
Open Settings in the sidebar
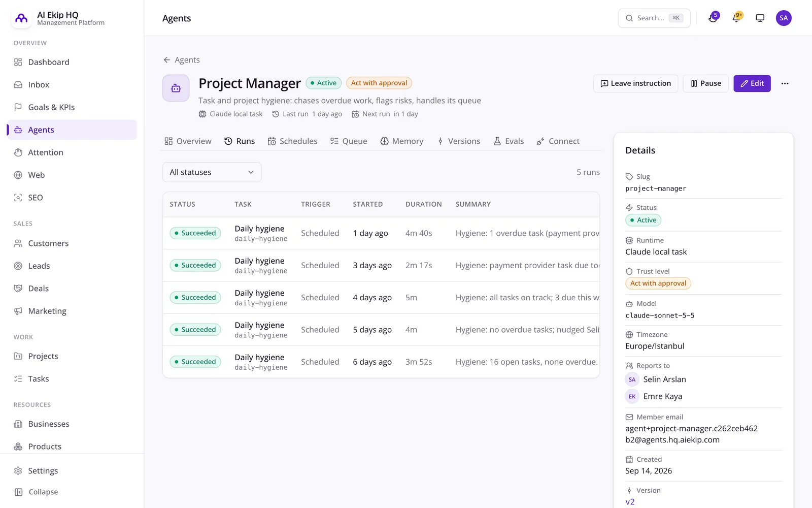72,471
